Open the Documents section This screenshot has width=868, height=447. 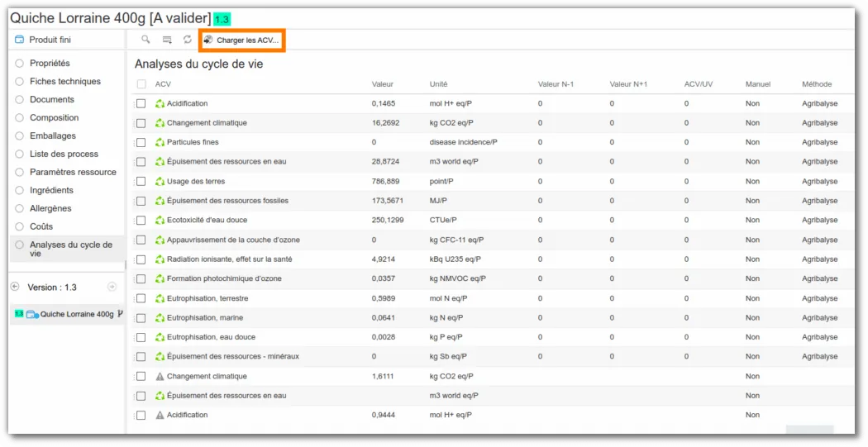pos(52,100)
